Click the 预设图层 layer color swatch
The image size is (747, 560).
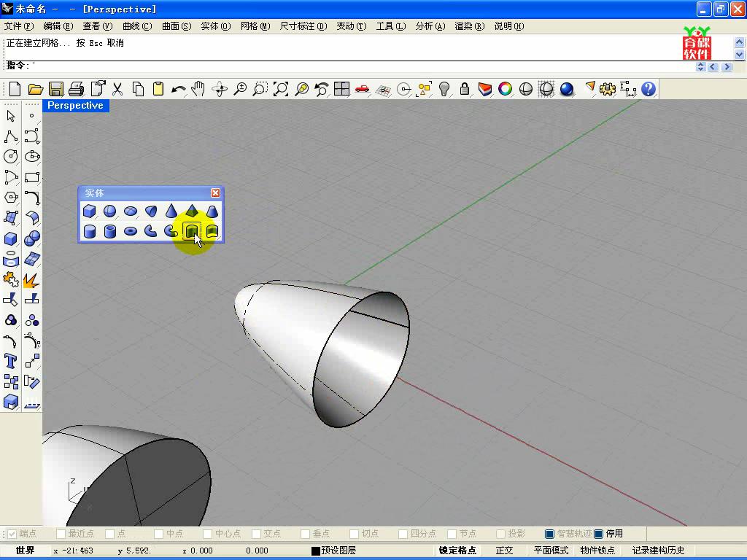tap(315, 551)
